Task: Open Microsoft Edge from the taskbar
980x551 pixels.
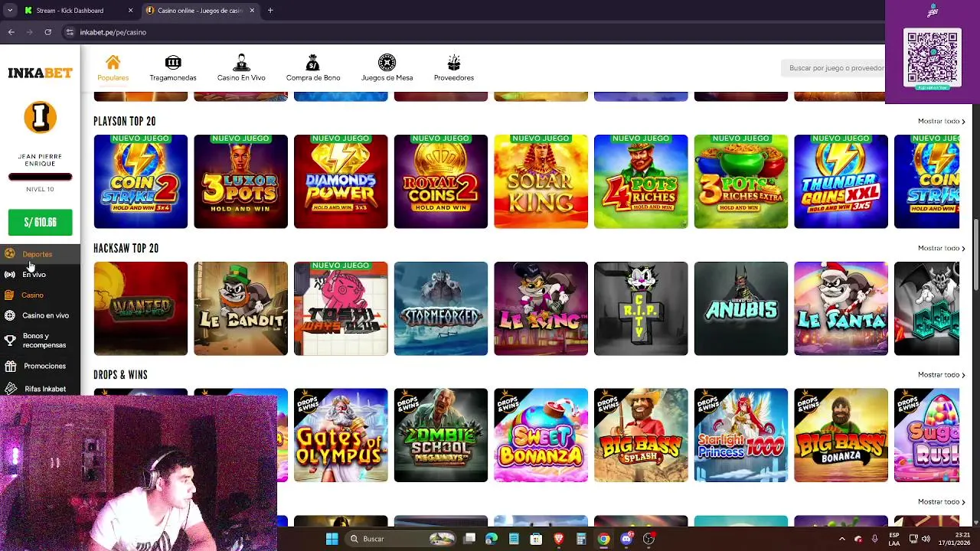Action: 492,539
